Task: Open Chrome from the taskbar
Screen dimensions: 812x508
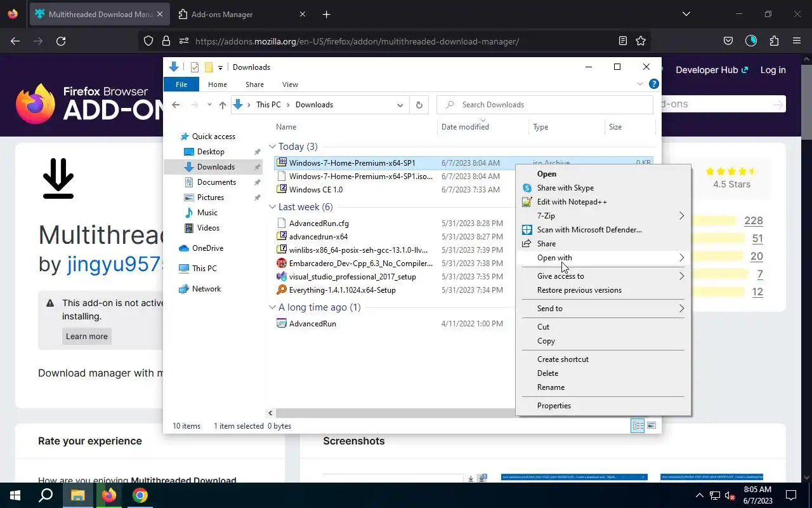Action: (140, 495)
